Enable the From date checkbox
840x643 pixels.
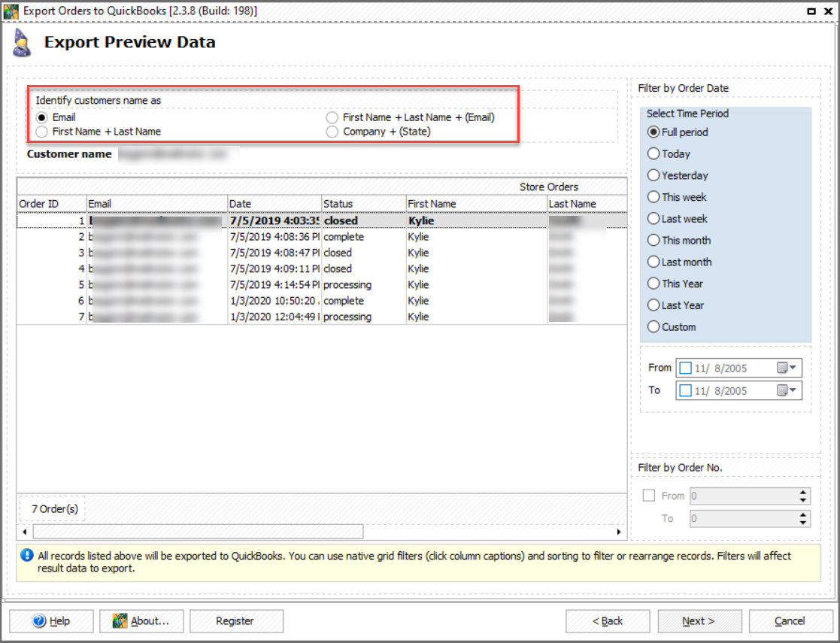(x=685, y=368)
